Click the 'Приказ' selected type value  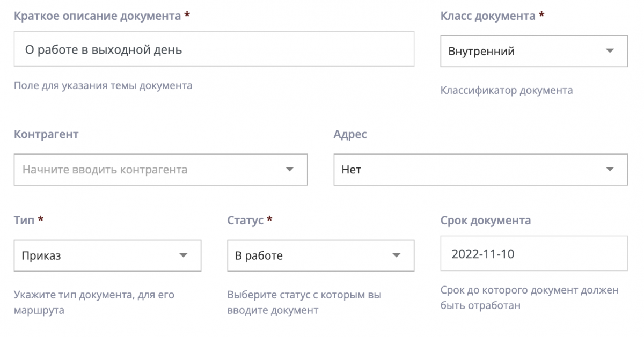click(x=41, y=255)
